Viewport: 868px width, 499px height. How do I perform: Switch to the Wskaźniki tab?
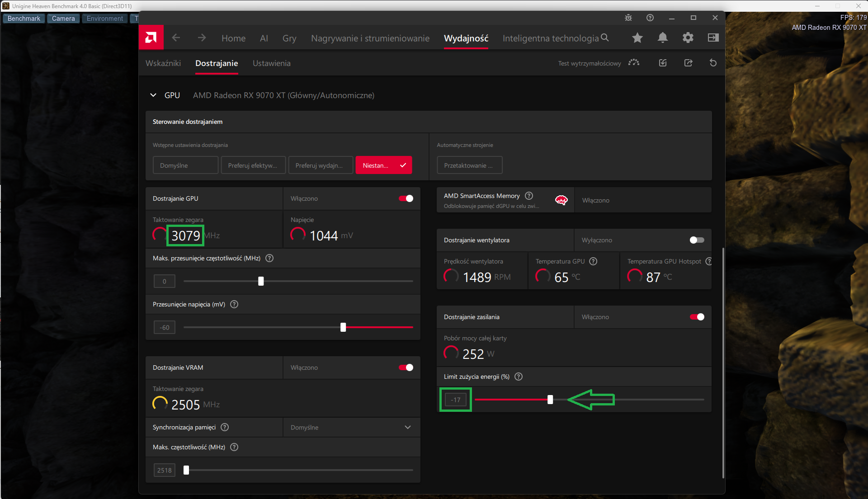pyautogui.click(x=163, y=63)
